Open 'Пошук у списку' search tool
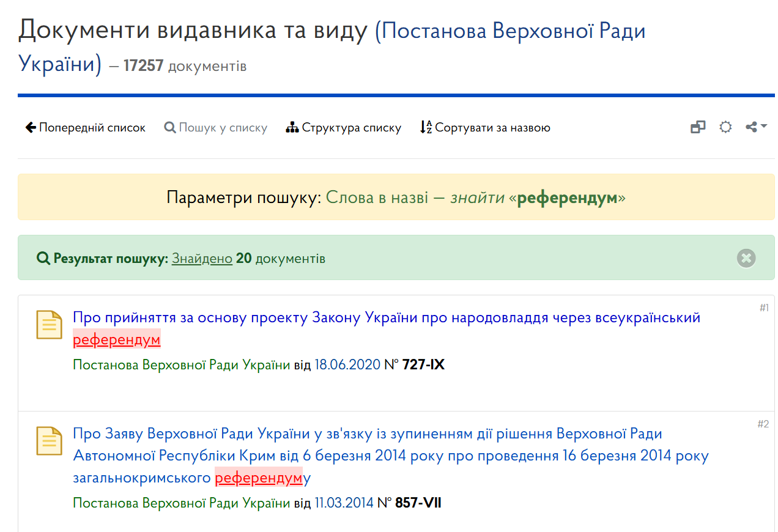 (216, 128)
